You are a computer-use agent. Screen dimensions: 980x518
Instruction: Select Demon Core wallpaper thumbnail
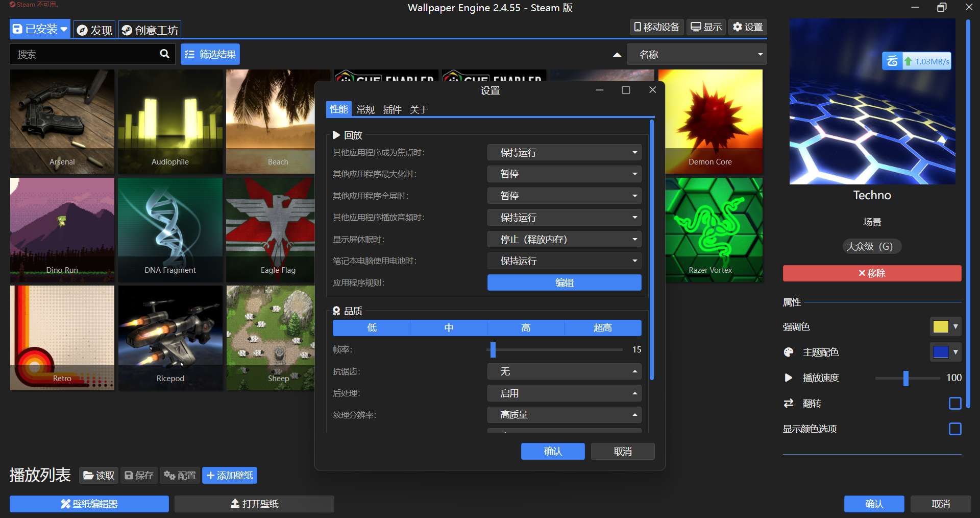(x=710, y=122)
